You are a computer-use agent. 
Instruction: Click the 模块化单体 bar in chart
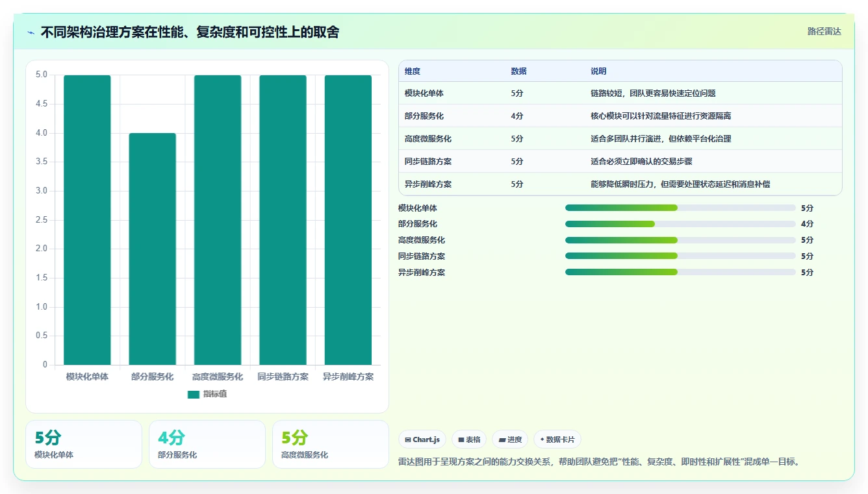tap(87, 220)
